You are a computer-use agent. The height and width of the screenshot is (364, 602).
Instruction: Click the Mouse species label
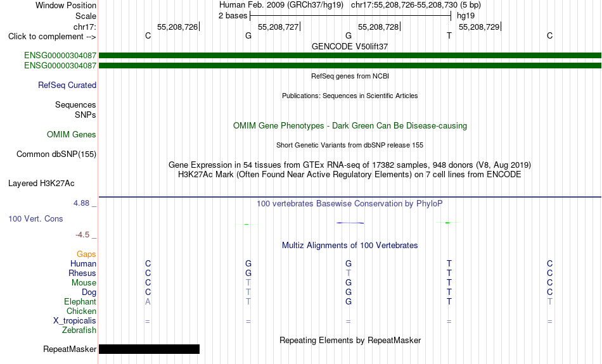coord(84,283)
